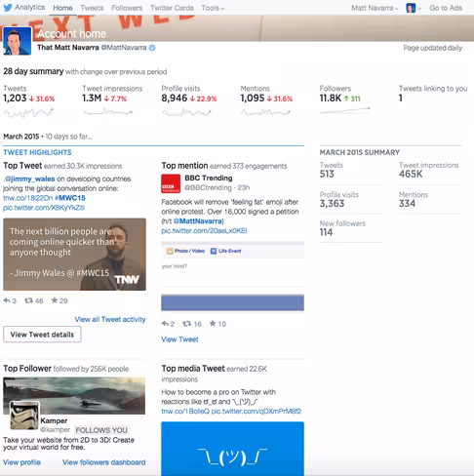Image resolution: width=474 pixels, height=476 pixels.
Task: Open the Jimmy Wales quote image
Action: (74, 255)
